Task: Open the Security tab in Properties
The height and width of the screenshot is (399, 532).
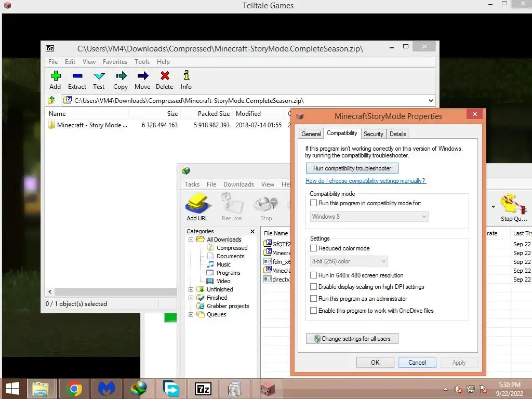Action: coord(373,134)
